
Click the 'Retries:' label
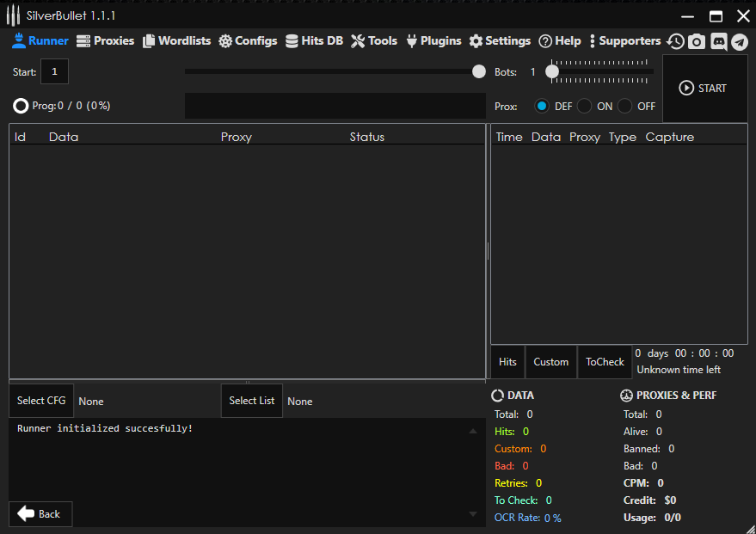[x=511, y=483]
